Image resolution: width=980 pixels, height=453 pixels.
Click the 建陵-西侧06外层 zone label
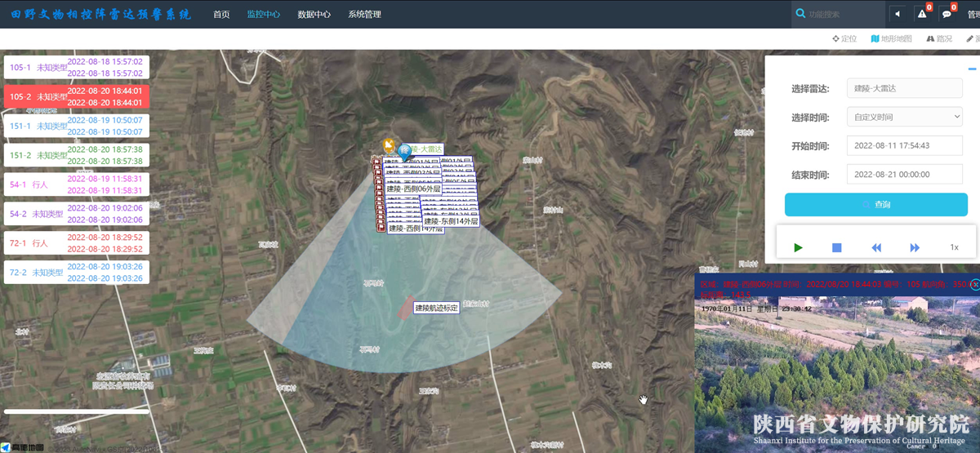[413, 189]
